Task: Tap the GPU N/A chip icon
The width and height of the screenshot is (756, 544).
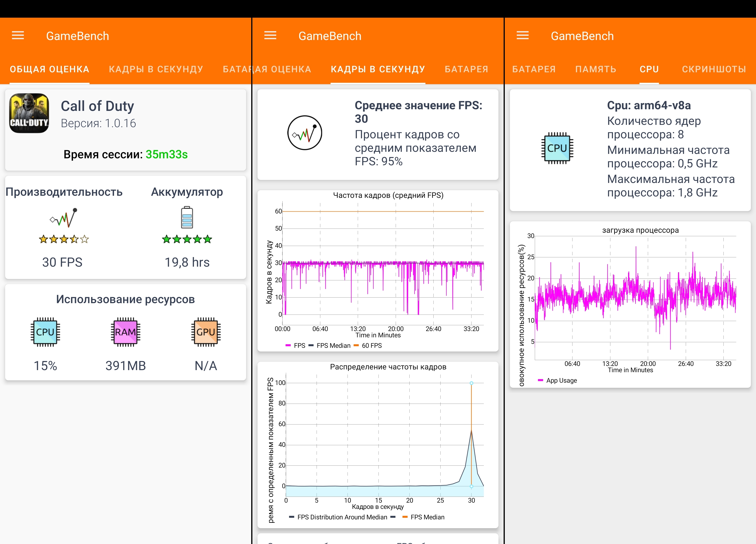Action: (206, 332)
